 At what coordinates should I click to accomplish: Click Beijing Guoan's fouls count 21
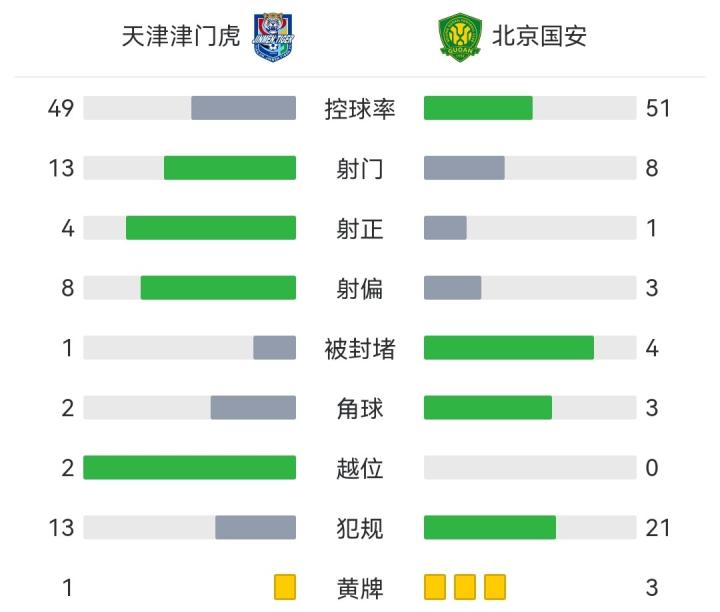click(657, 528)
